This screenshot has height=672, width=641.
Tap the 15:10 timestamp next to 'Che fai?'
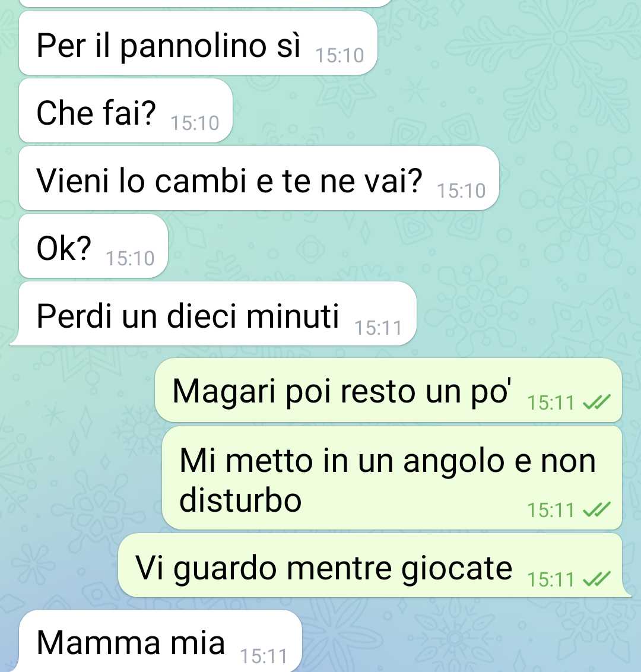(195, 123)
